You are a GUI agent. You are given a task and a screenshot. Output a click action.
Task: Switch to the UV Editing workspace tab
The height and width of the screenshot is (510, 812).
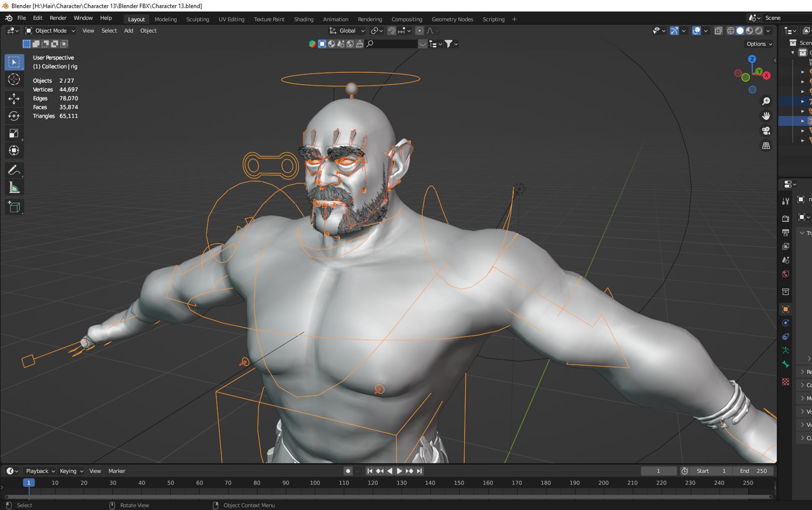click(x=231, y=19)
